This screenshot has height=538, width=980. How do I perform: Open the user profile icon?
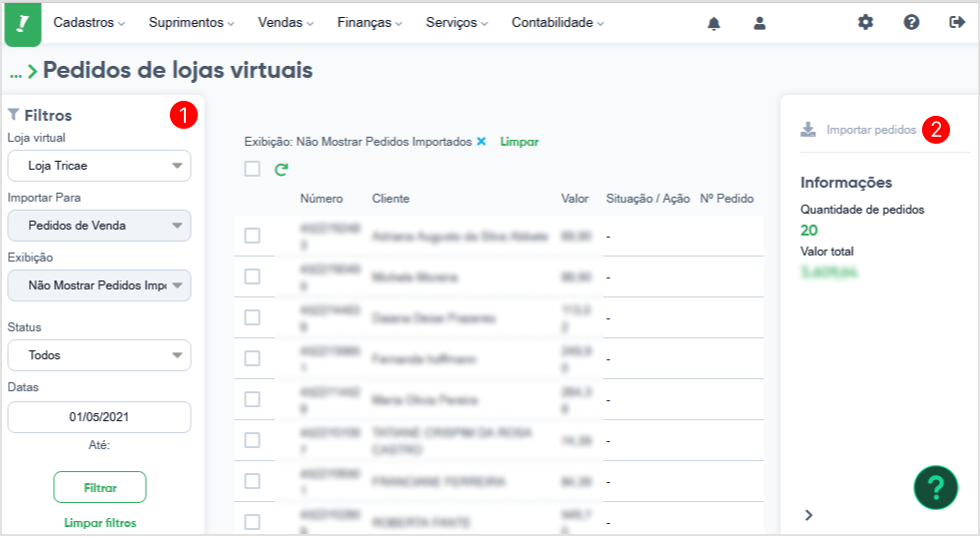click(x=759, y=24)
